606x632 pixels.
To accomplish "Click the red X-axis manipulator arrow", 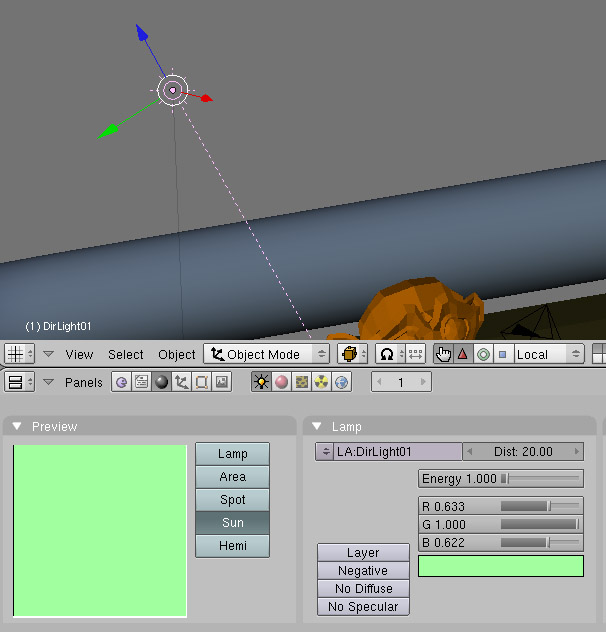I will 206,98.
